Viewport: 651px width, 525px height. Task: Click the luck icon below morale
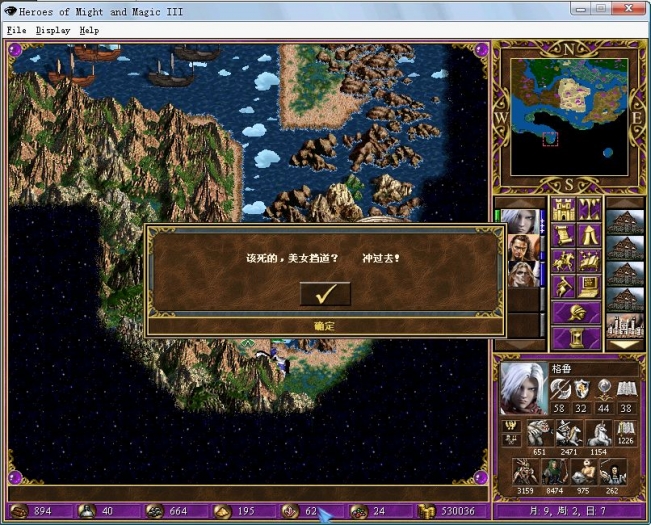click(512, 440)
